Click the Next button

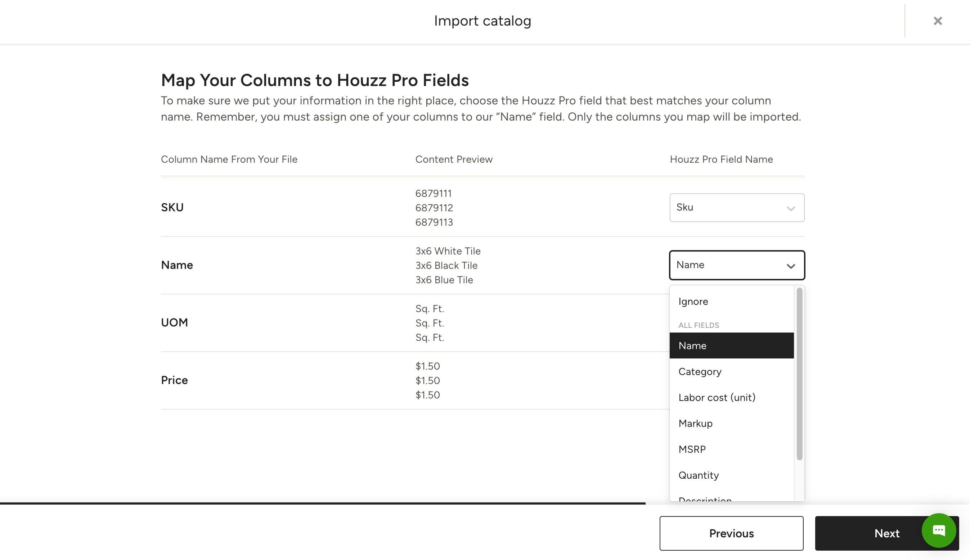pyautogui.click(x=887, y=533)
